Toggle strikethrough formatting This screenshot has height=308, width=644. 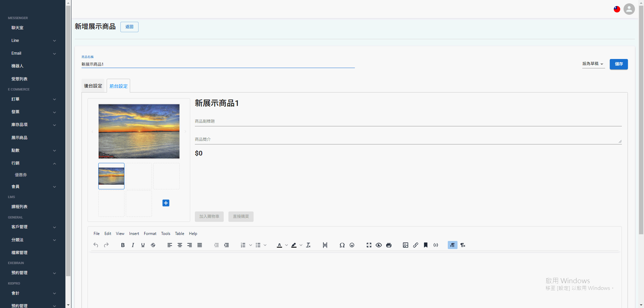(x=153, y=245)
